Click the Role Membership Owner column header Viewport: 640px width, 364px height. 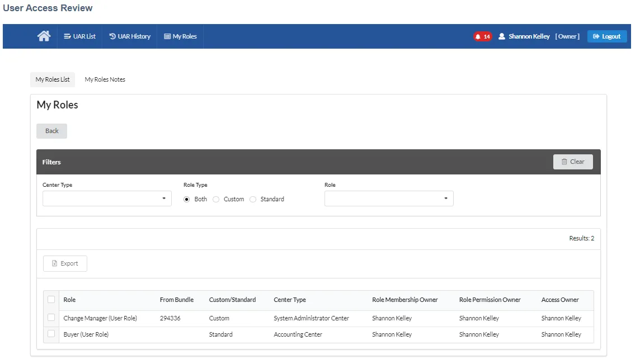(405, 300)
